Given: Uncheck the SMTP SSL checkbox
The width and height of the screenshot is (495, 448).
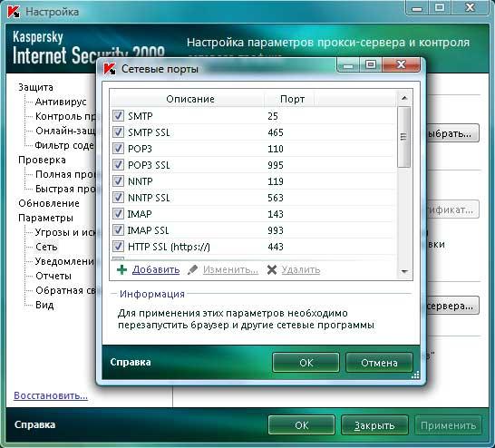Looking at the screenshot, I should [118, 132].
